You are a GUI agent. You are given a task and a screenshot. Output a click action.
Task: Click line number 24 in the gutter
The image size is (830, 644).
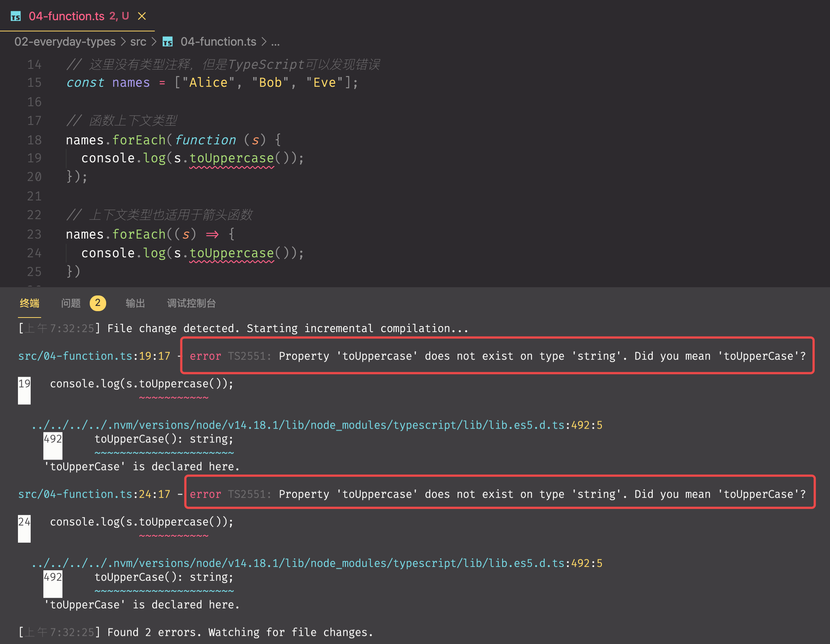click(34, 253)
